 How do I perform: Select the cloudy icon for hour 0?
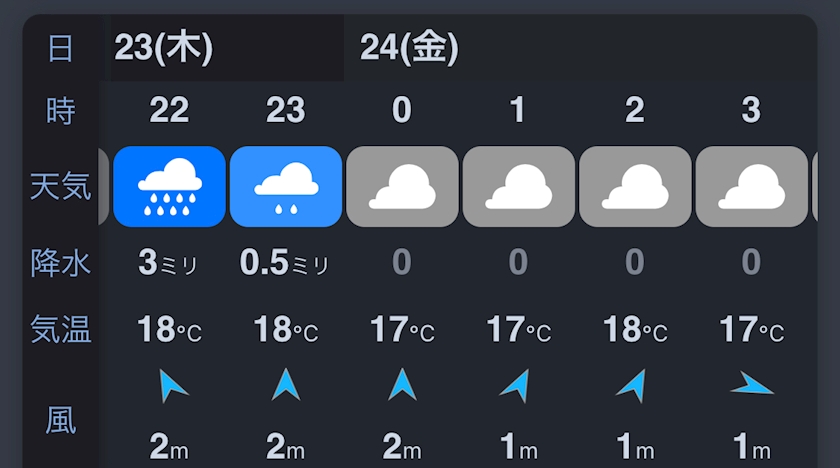402,186
